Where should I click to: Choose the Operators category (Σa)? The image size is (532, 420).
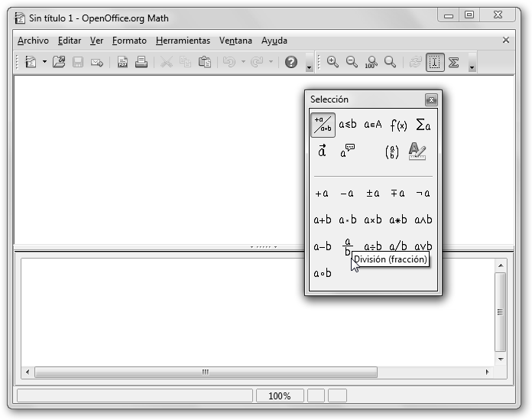tap(423, 125)
